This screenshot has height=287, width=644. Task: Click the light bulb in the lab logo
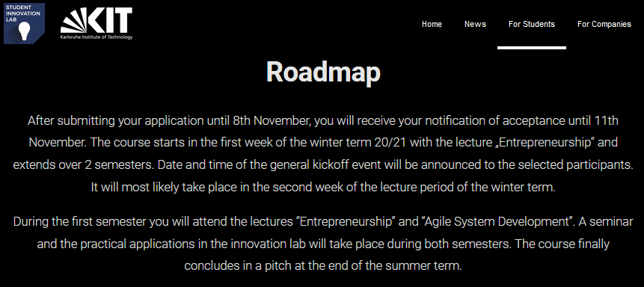(x=25, y=31)
